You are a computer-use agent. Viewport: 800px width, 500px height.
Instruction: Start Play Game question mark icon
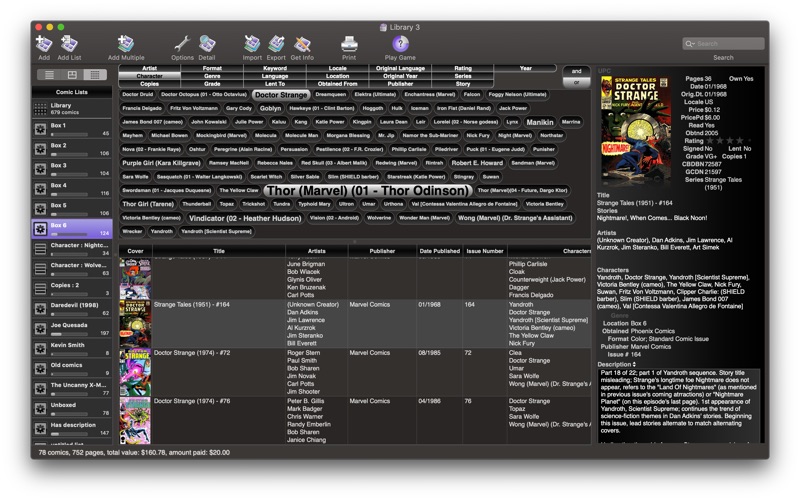click(x=400, y=44)
